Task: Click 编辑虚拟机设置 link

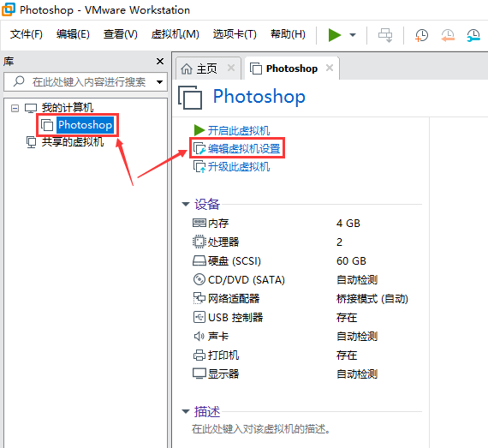Action: (x=244, y=149)
